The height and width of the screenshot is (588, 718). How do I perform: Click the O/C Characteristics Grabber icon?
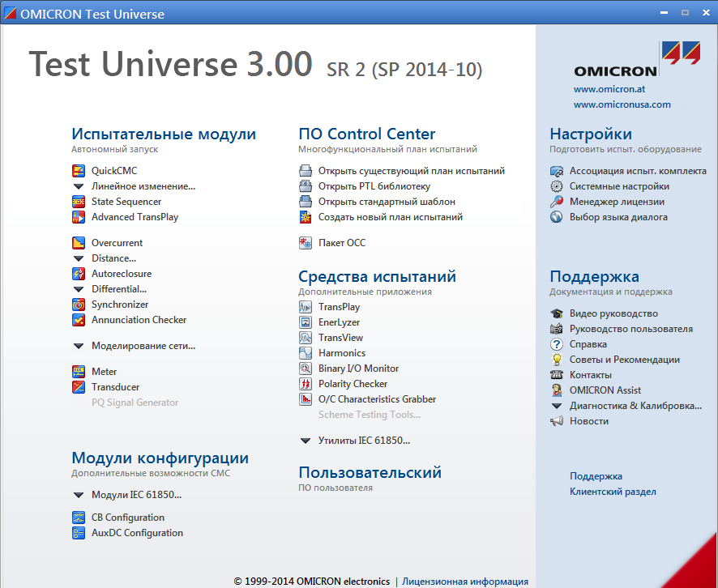coord(306,399)
